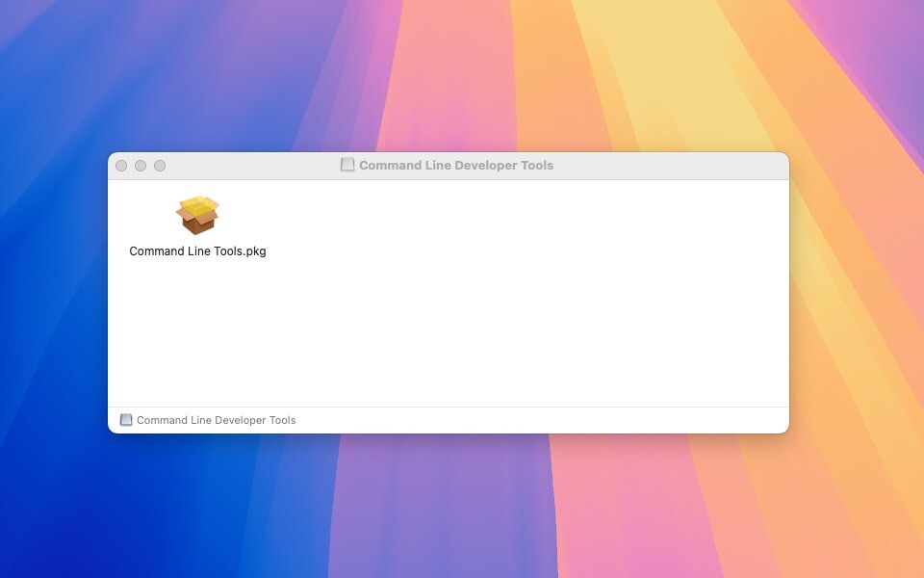Zoom the Command Line Developer Tools window

(160, 166)
